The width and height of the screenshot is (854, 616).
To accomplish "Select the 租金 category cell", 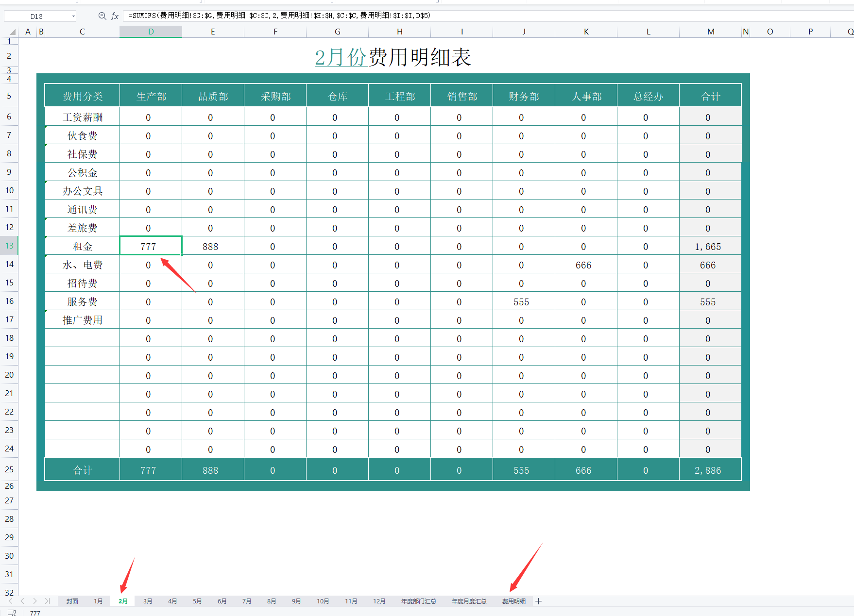I will 83,246.
